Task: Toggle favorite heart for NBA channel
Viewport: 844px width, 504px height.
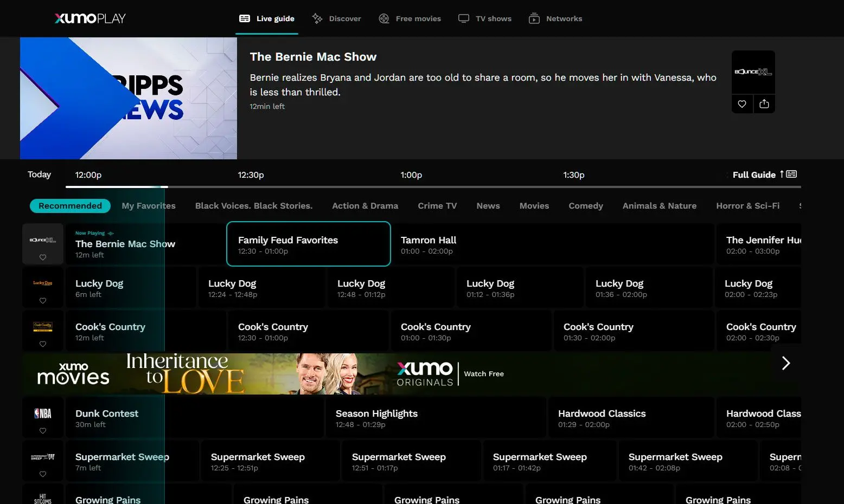Action: click(x=43, y=431)
